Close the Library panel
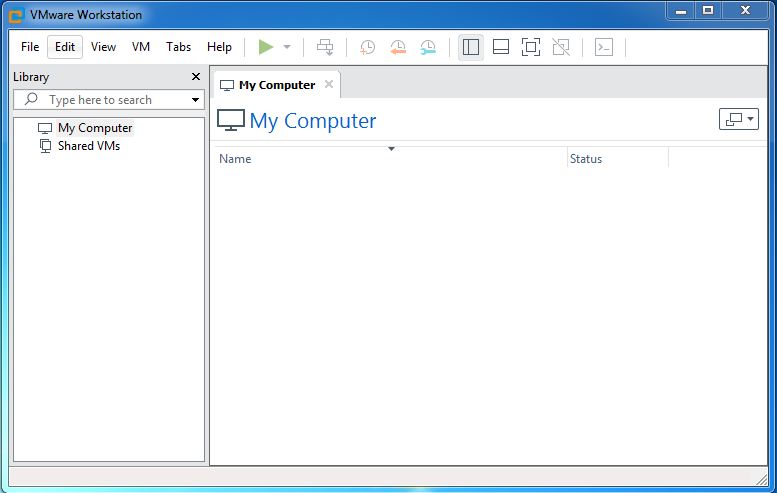777x493 pixels. pos(196,77)
